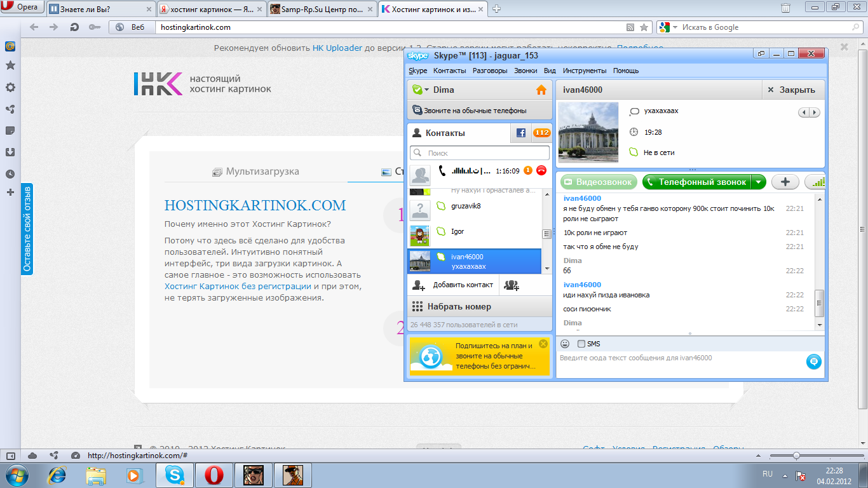Check call quality signal bars
The image size is (868, 488).
816,182
